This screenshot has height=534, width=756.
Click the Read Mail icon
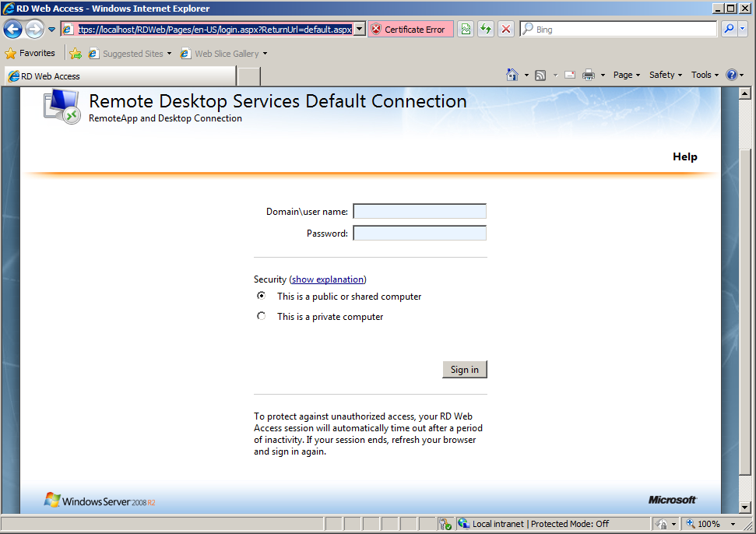pyautogui.click(x=570, y=76)
